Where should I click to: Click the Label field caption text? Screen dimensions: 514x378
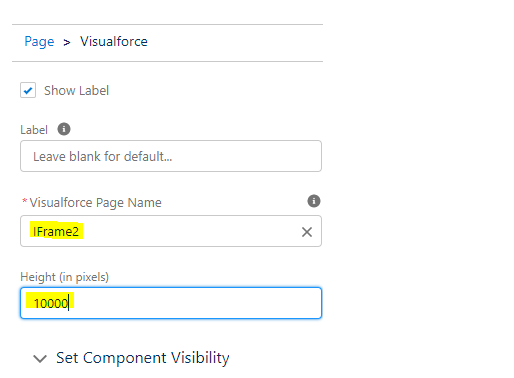(x=34, y=130)
